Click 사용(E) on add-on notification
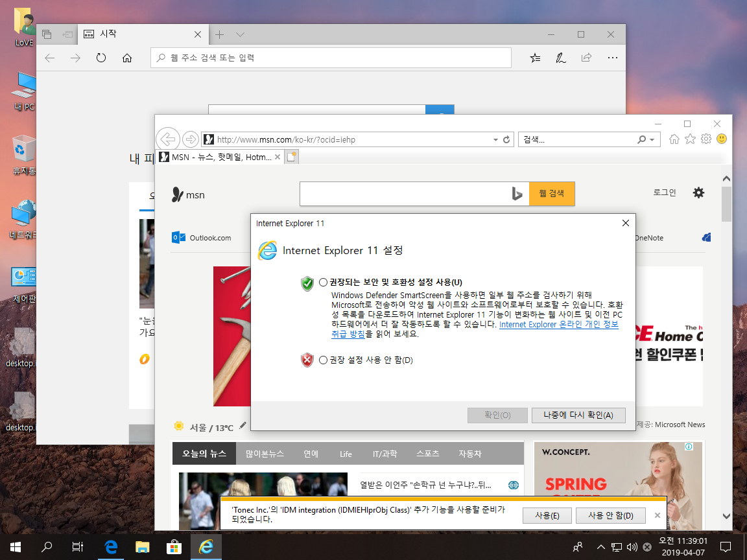Image resolution: width=747 pixels, height=560 pixels. tap(547, 515)
